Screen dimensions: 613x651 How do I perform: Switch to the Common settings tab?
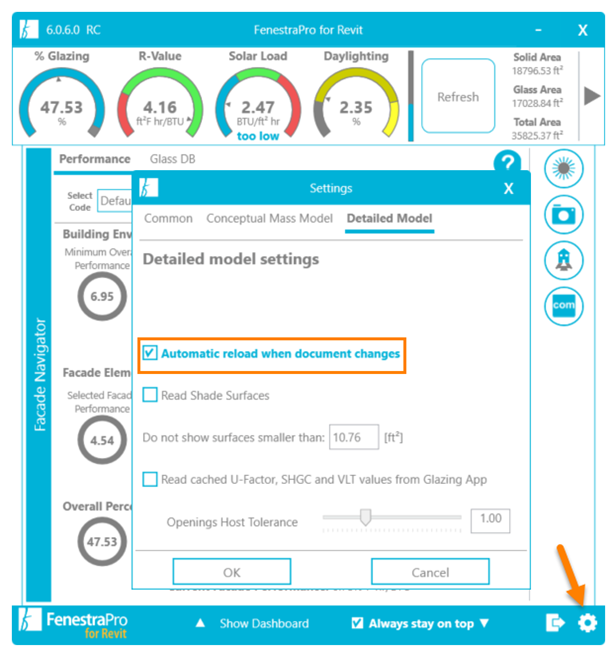tap(168, 218)
